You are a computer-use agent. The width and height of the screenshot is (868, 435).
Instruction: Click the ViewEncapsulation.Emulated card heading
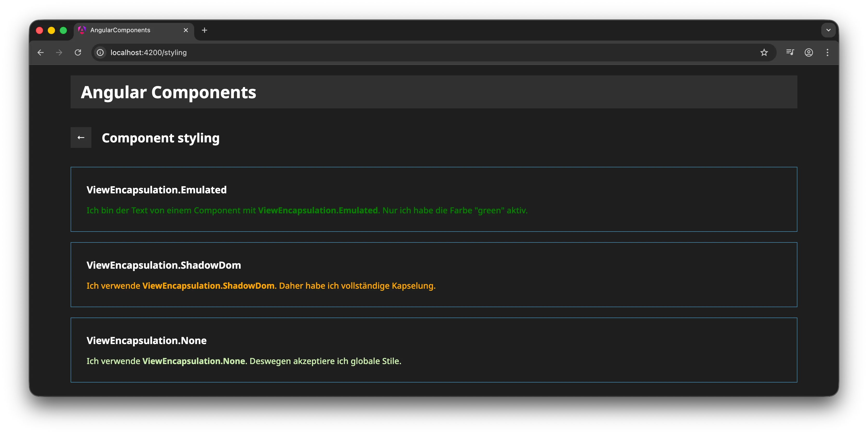156,190
